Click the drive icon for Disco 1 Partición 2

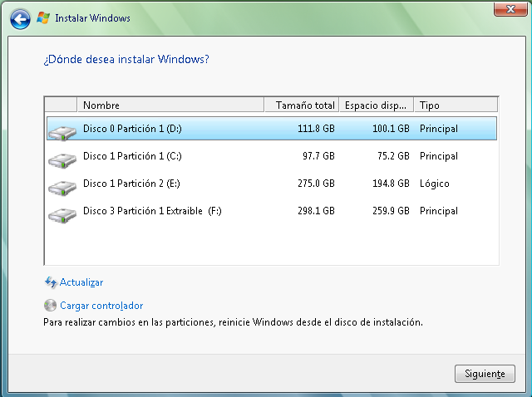coord(62,188)
